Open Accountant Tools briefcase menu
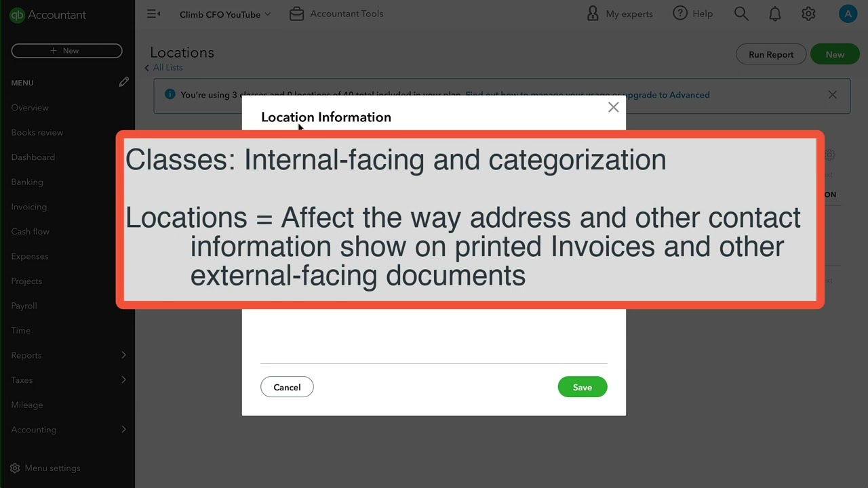Viewport: 868px width, 488px height. [x=336, y=14]
